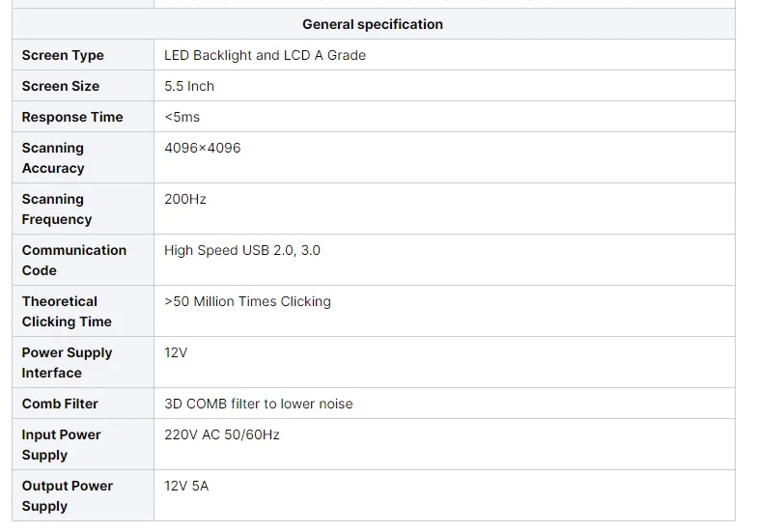Click the >50 Million Times Clicking text

coord(247,301)
